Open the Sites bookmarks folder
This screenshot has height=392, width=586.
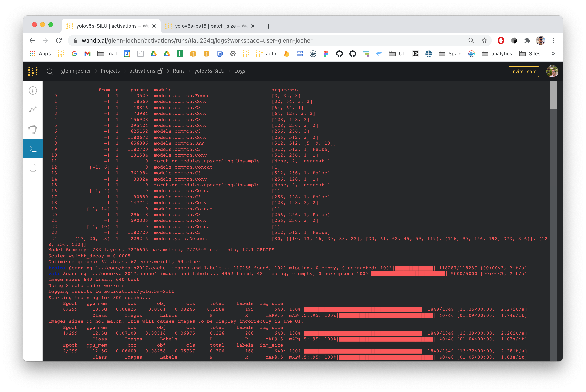[x=530, y=53]
